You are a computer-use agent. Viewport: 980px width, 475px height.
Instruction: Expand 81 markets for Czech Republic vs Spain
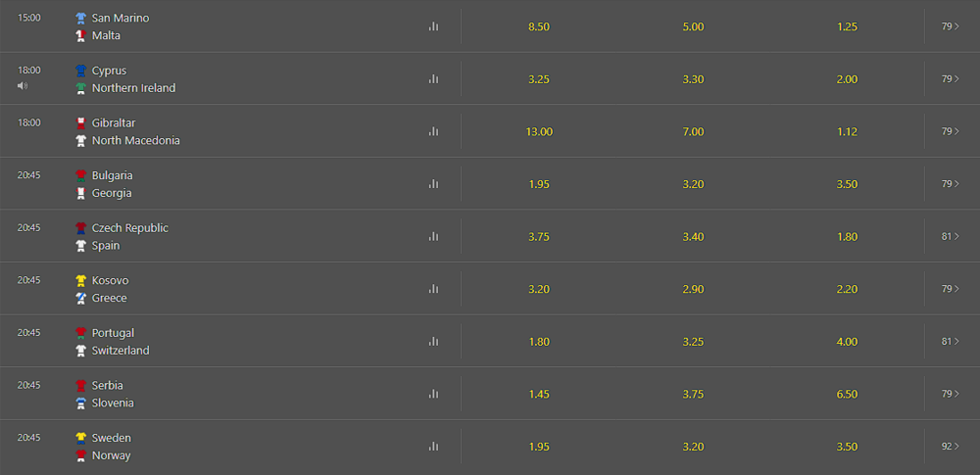point(950,236)
